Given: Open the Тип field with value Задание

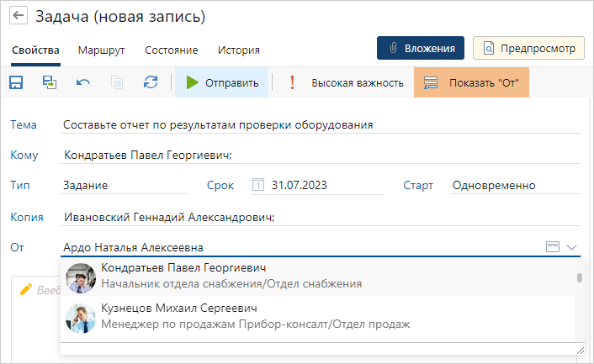Looking at the screenshot, I should (x=125, y=186).
